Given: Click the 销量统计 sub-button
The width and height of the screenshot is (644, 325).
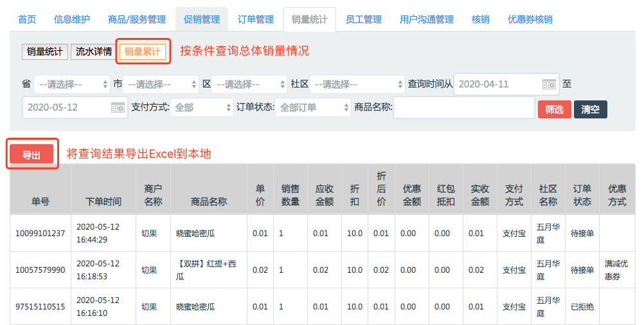Looking at the screenshot, I should point(45,52).
